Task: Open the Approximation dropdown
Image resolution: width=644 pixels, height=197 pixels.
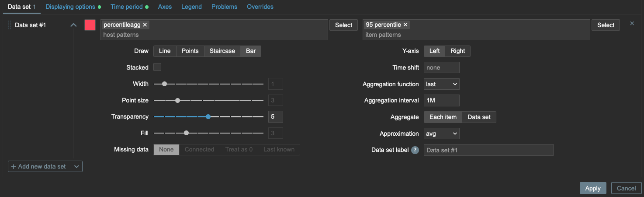Action: click(x=441, y=134)
